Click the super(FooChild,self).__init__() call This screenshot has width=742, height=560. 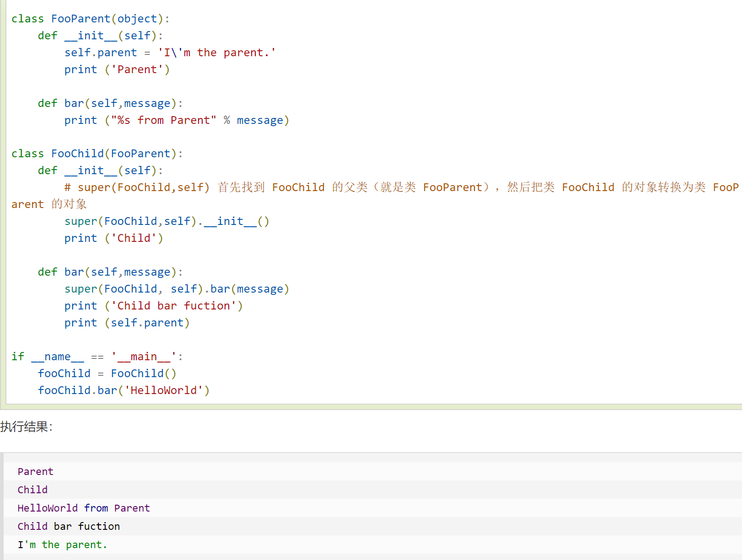[x=167, y=221]
